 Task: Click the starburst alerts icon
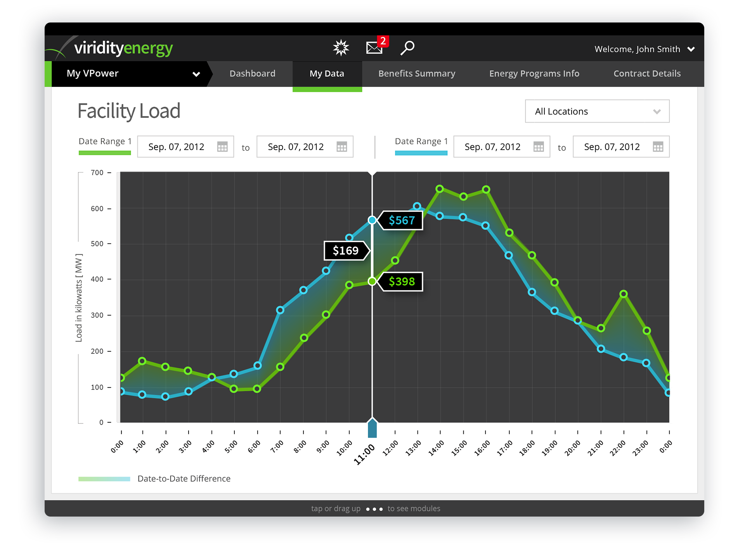click(341, 48)
